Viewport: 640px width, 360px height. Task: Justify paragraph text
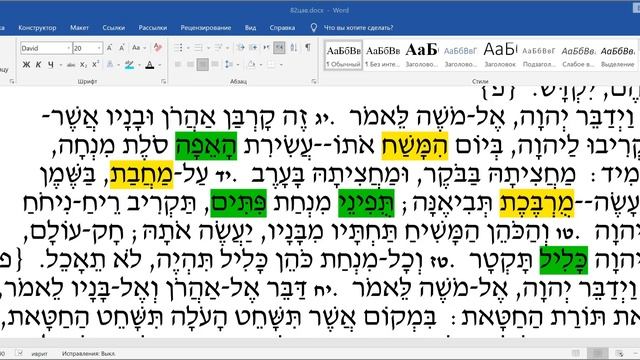[x=215, y=64]
